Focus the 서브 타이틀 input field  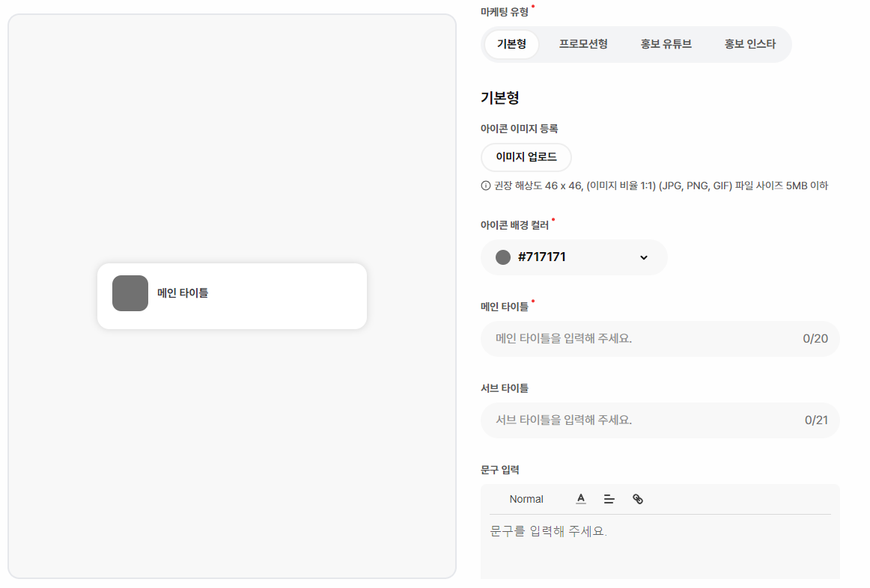pyautogui.click(x=660, y=420)
